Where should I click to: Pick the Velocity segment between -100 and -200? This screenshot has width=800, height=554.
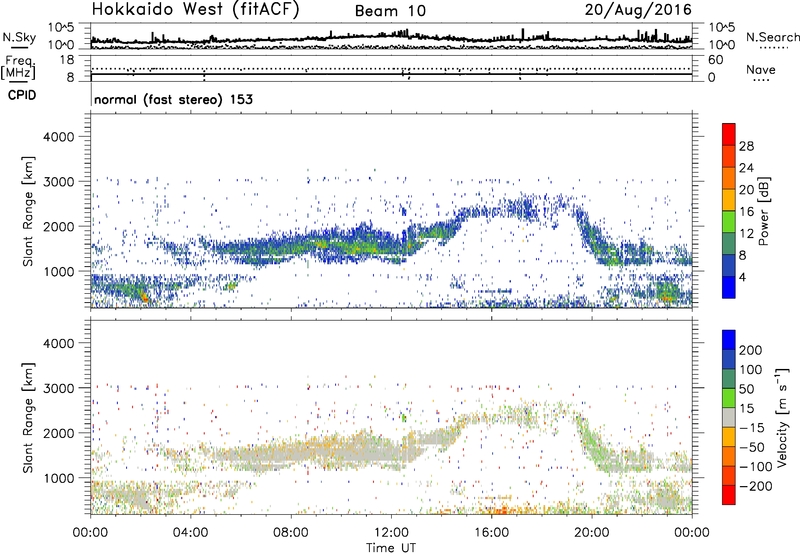[x=729, y=475]
